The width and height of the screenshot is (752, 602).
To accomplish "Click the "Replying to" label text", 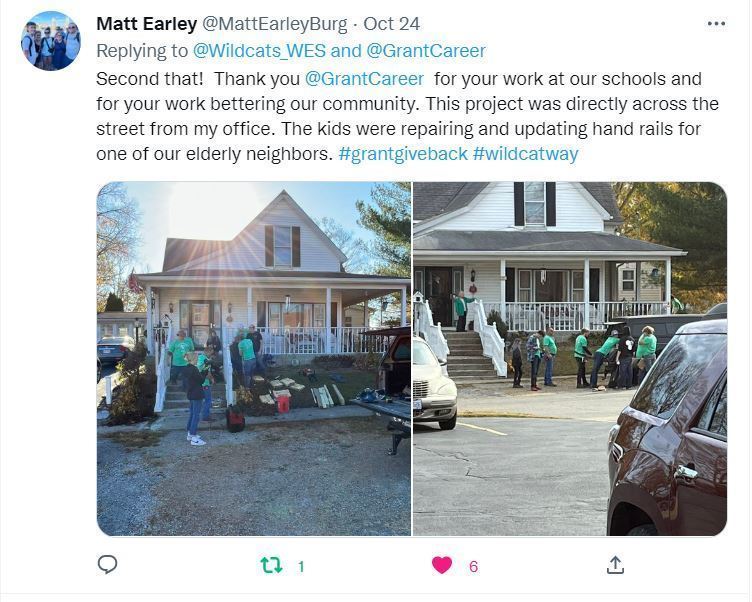I will click(x=142, y=51).
